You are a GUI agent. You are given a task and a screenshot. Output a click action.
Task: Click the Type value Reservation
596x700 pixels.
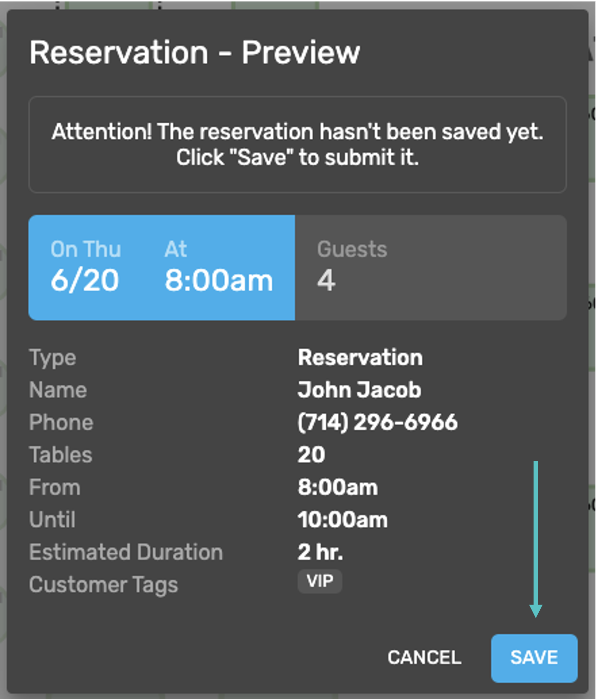tap(360, 357)
